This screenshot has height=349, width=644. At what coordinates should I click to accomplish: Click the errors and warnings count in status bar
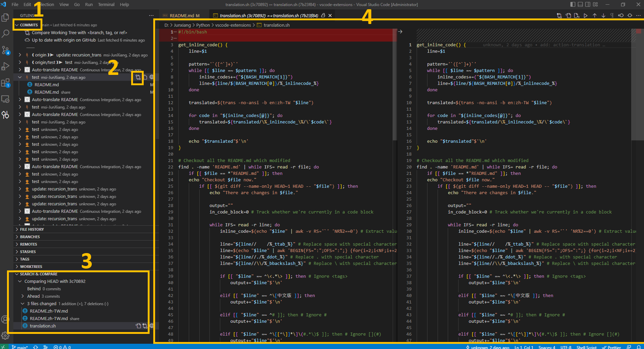pos(62,347)
